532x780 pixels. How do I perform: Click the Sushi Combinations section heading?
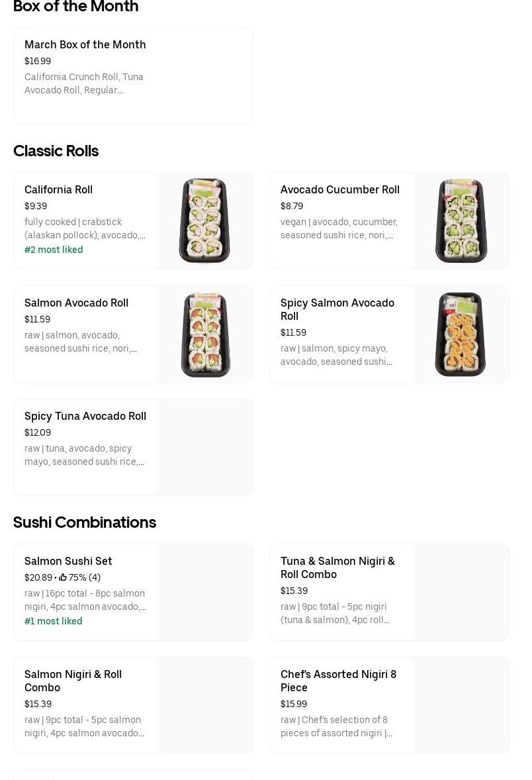[x=85, y=522]
